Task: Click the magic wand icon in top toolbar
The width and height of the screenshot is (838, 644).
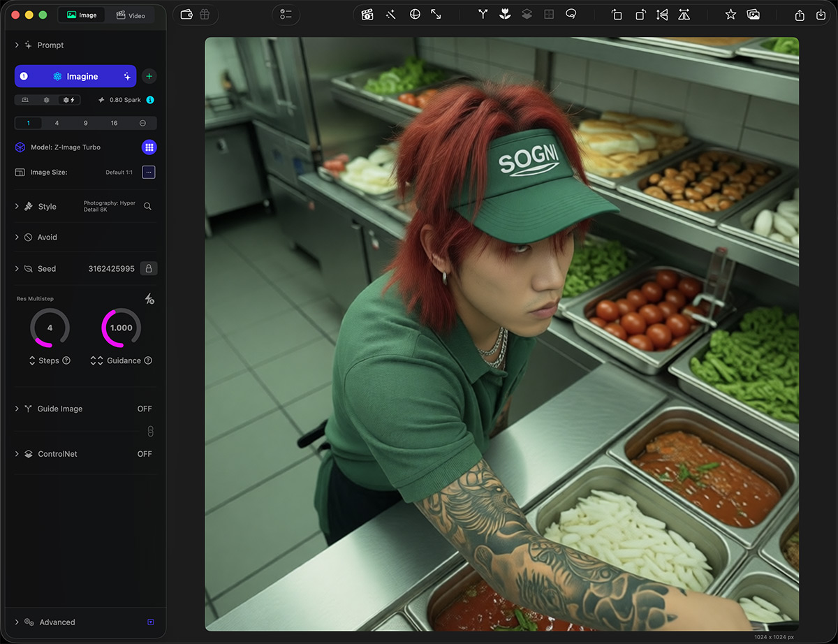Action: (390, 15)
